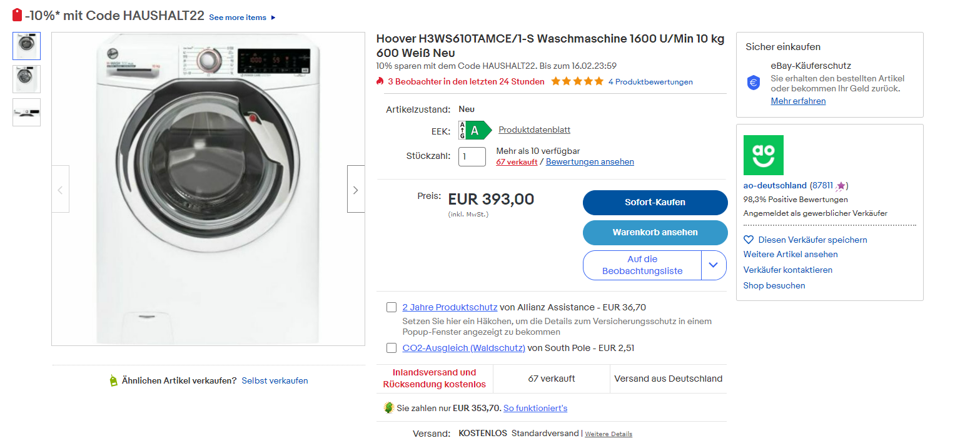This screenshot has height=443, width=980.
Task: Open Shop besuchen link
Action: (x=774, y=285)
